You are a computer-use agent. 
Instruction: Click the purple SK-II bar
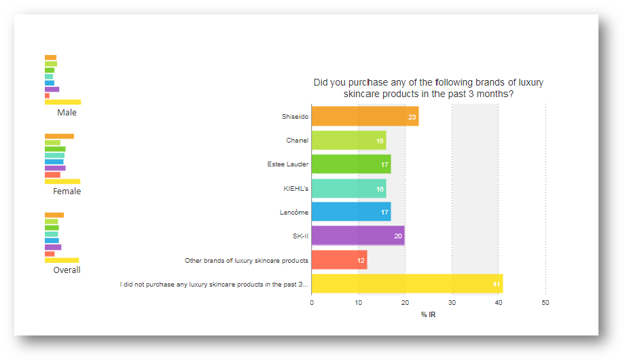coord(358,236)
